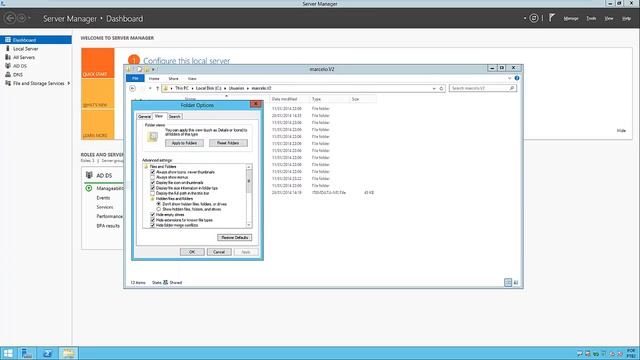
Task: Open the Explorer address bar history dropdown
Action: tap(434, 88)
